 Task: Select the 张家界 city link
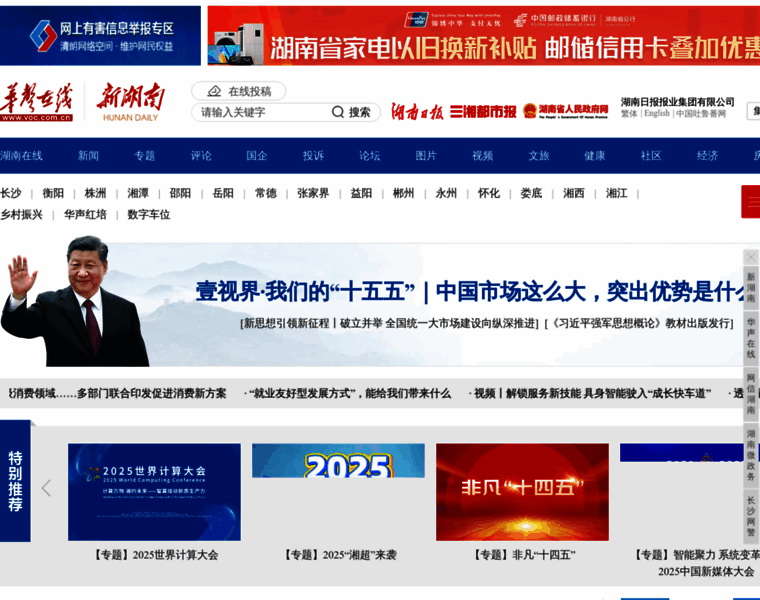point(313,193)
